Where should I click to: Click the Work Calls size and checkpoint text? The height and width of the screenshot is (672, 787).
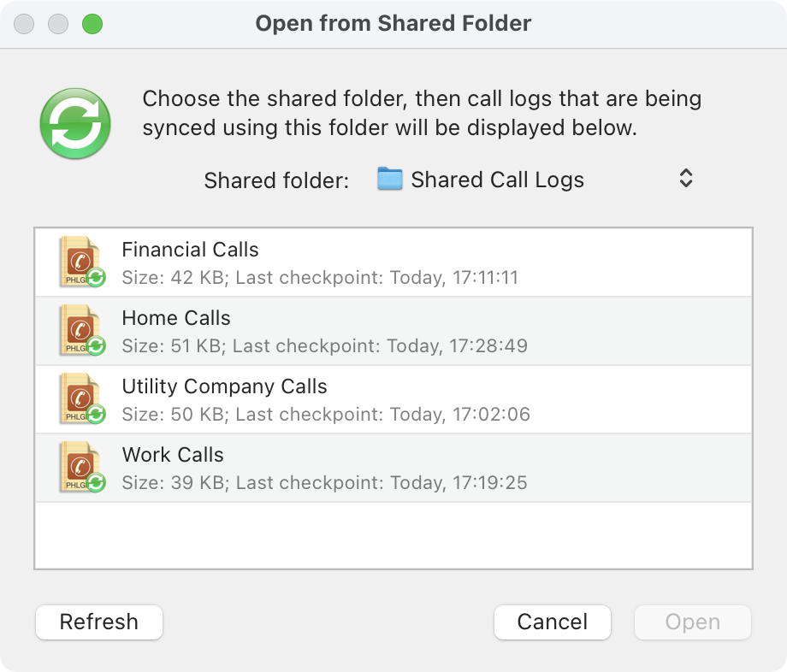click(324, 482)
